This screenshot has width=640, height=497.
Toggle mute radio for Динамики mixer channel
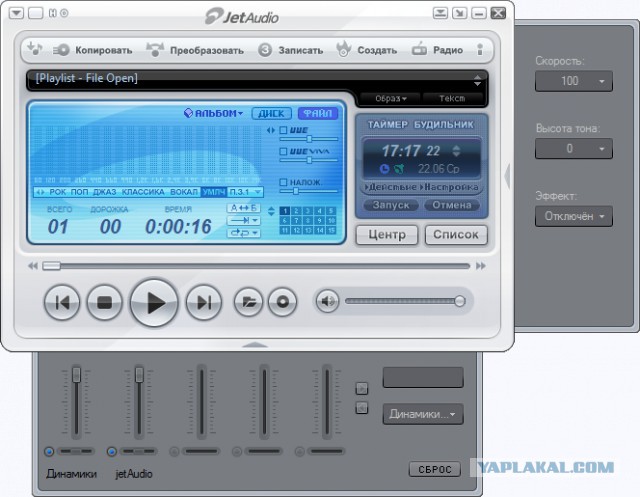(49, 452)
